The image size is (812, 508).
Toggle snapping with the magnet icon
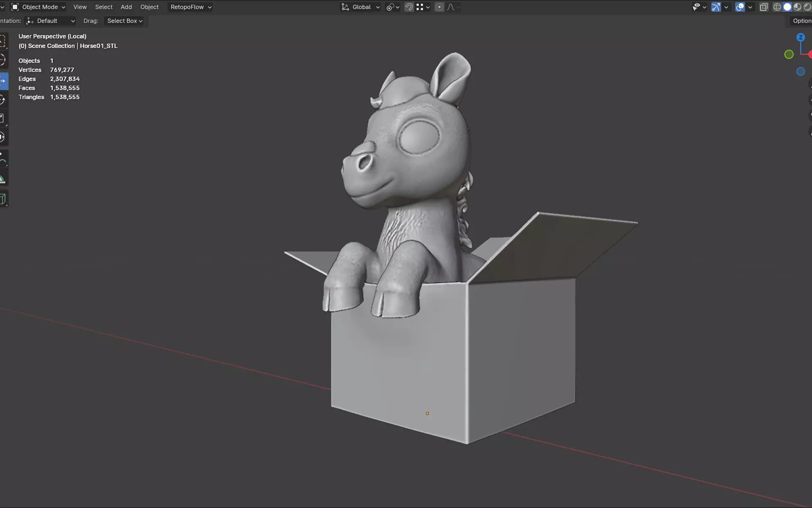click(x=409, y=7)
